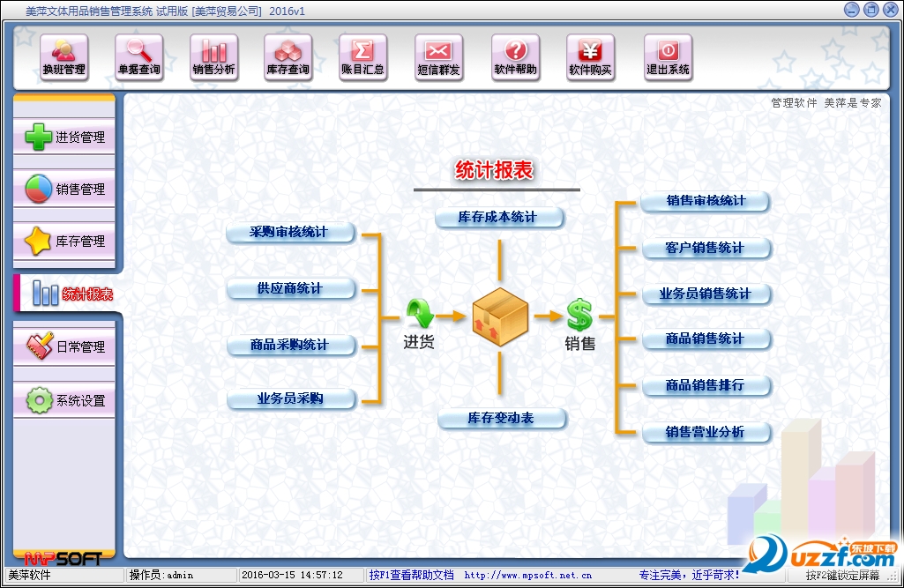Open the 销售营业分析 report

tap(706, 432)
